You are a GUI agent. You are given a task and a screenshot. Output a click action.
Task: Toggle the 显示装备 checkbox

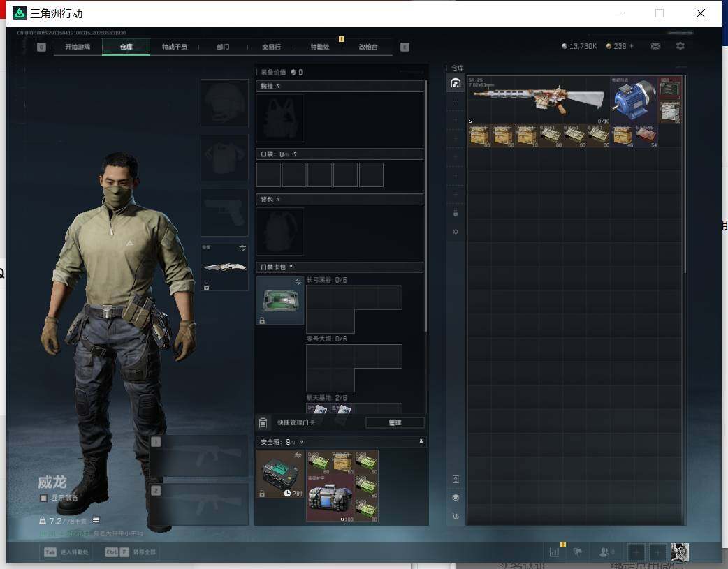[43, 498]
